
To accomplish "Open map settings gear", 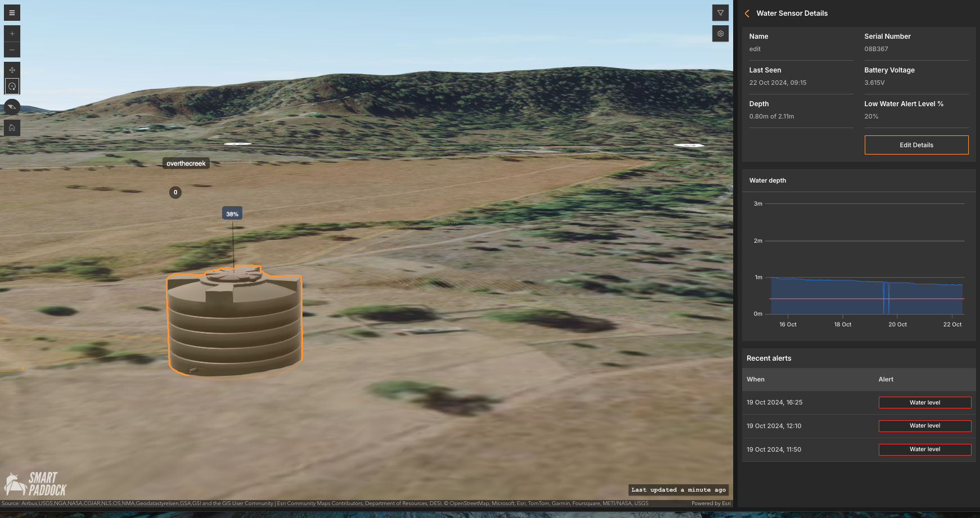I will click(x=720, y=34).
